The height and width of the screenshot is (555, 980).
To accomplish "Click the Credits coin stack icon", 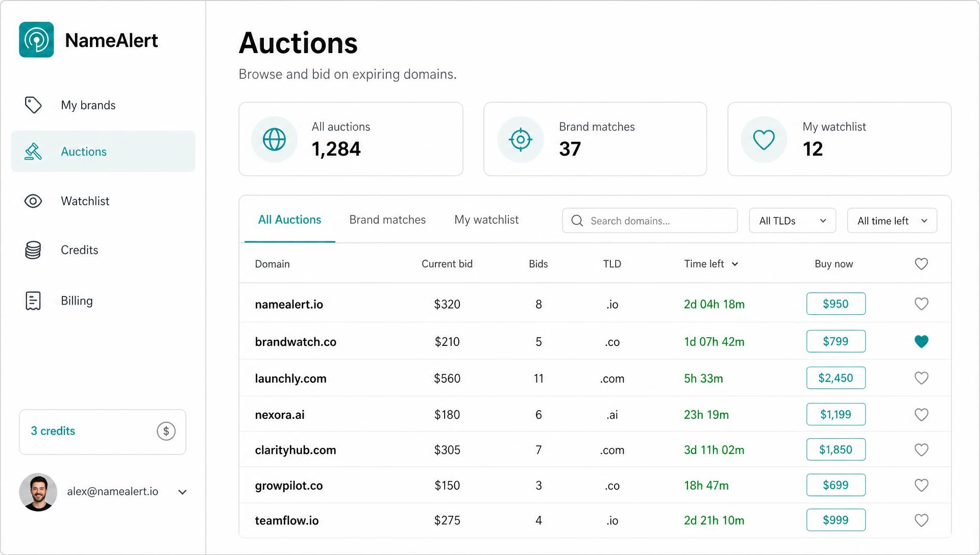I will [x=33, y=250].
